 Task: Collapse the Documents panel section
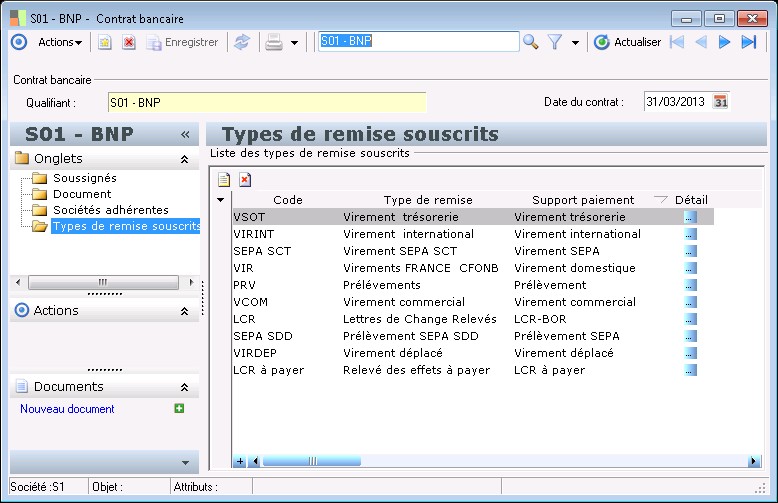point(184,387)
